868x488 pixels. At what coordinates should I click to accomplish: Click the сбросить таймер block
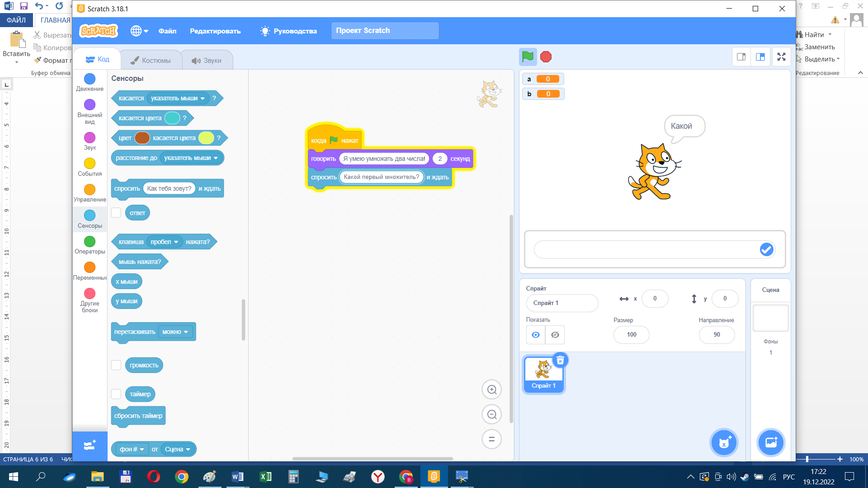tap(138, 416)
